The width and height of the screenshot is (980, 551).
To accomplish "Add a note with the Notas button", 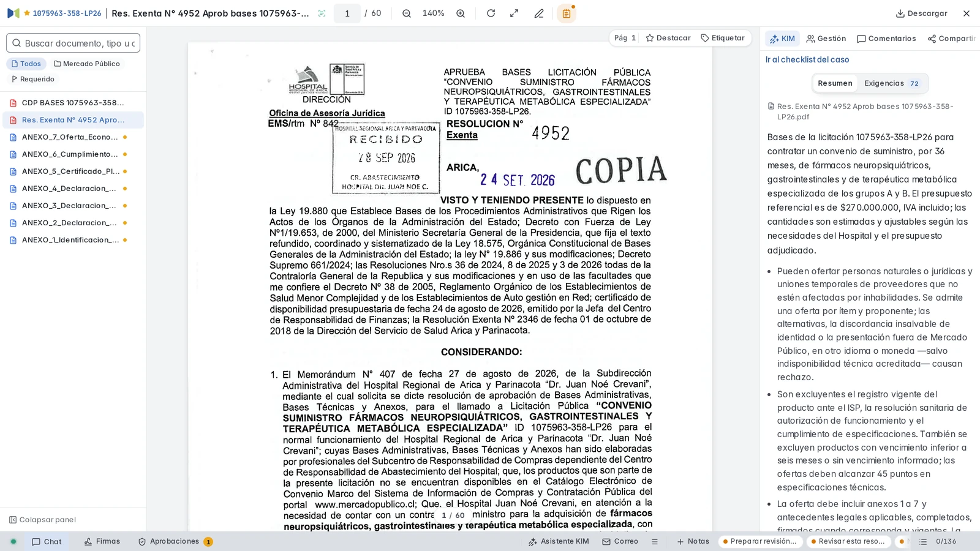I will (693, 542).
